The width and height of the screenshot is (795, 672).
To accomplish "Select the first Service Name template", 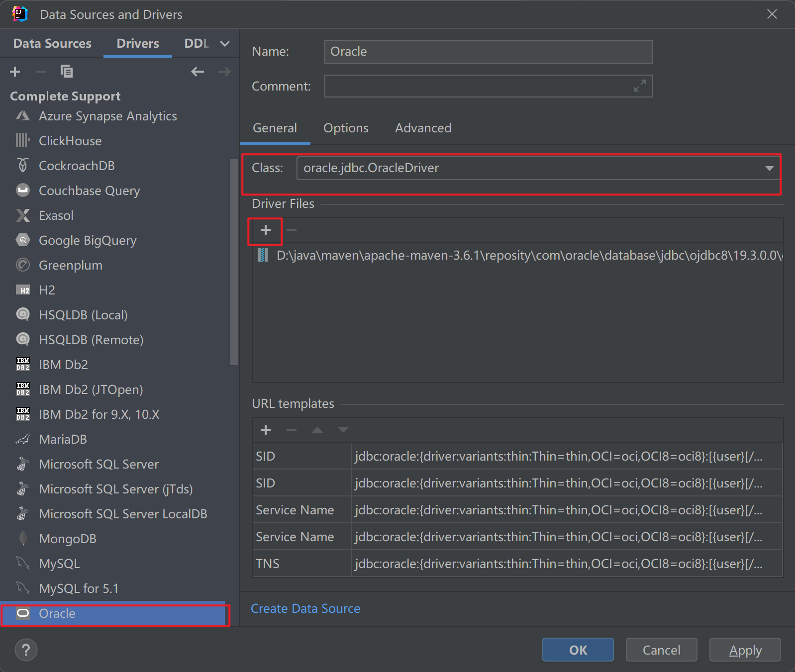I will (517, 510).
